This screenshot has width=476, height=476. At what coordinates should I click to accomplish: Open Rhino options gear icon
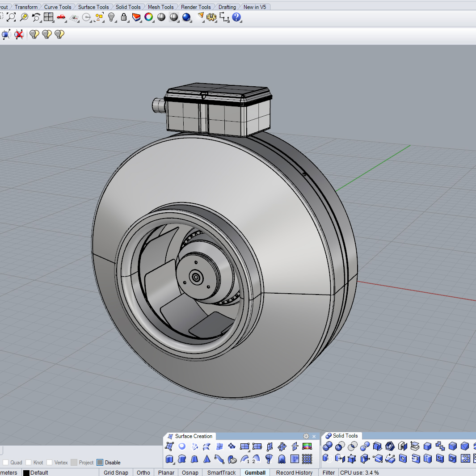coord(211,17)
